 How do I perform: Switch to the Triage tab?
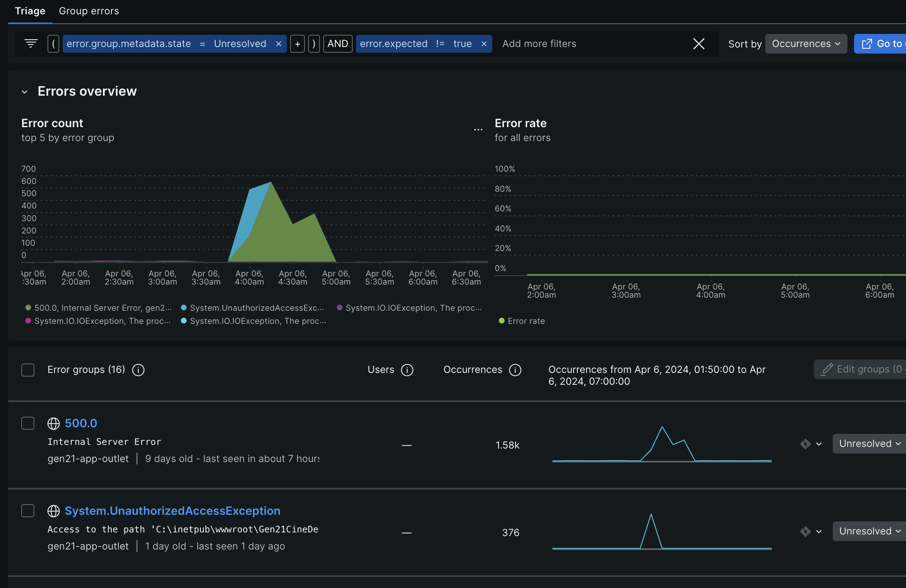[x=30, y=11]
